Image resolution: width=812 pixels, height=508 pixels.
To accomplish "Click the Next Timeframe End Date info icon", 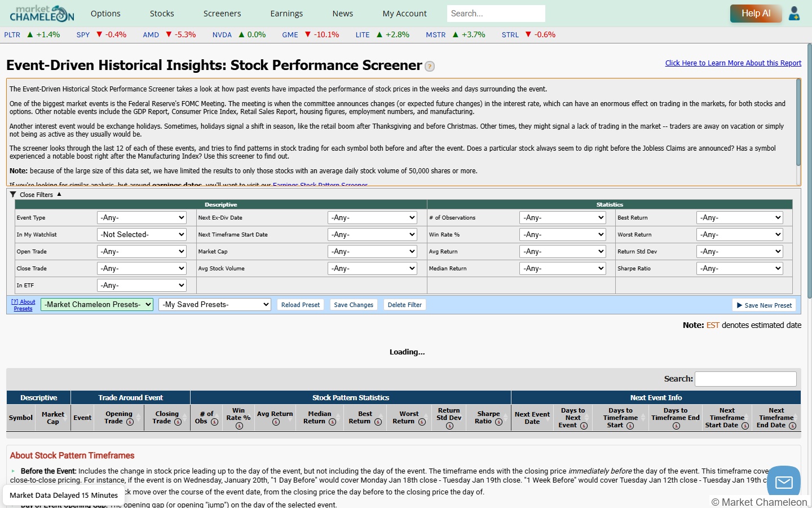I will point(792,426).
